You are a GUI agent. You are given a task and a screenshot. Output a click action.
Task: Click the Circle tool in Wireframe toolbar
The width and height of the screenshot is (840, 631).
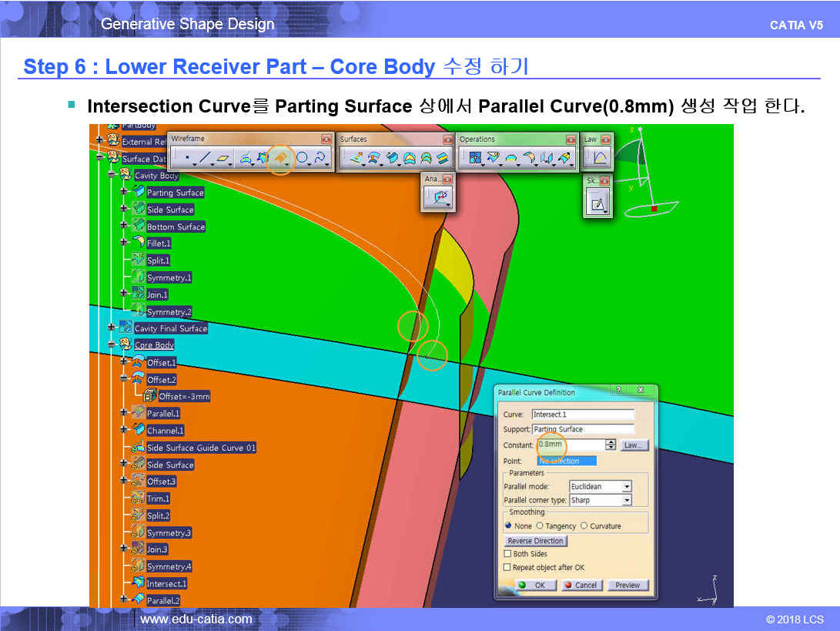(303, 158)
